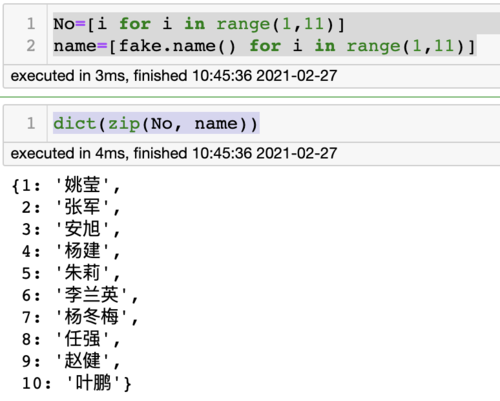This screenshot has height=401, width=500.
Task: Click 'executed in 3ms' timing text
Action: click(174, 76)
